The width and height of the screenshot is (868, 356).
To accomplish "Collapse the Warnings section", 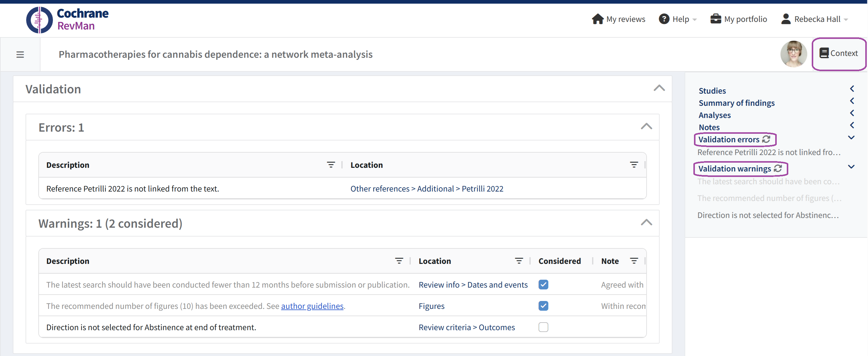I will coord(646,223).
